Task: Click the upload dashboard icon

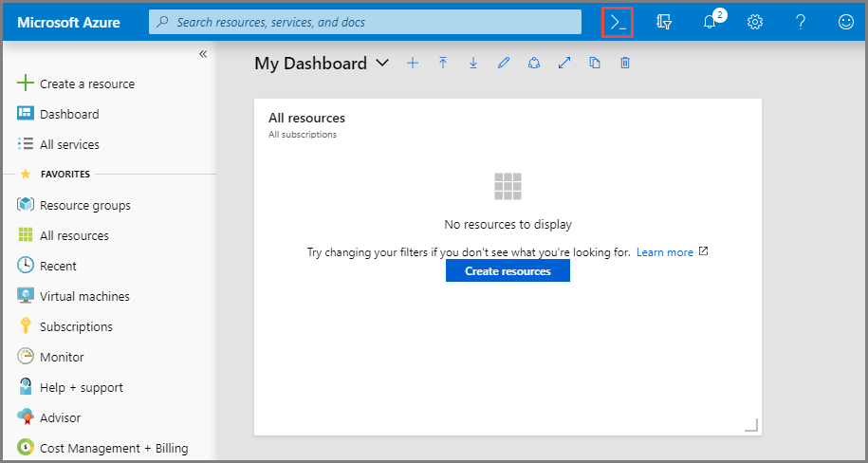Action: (x=443, y=64)
